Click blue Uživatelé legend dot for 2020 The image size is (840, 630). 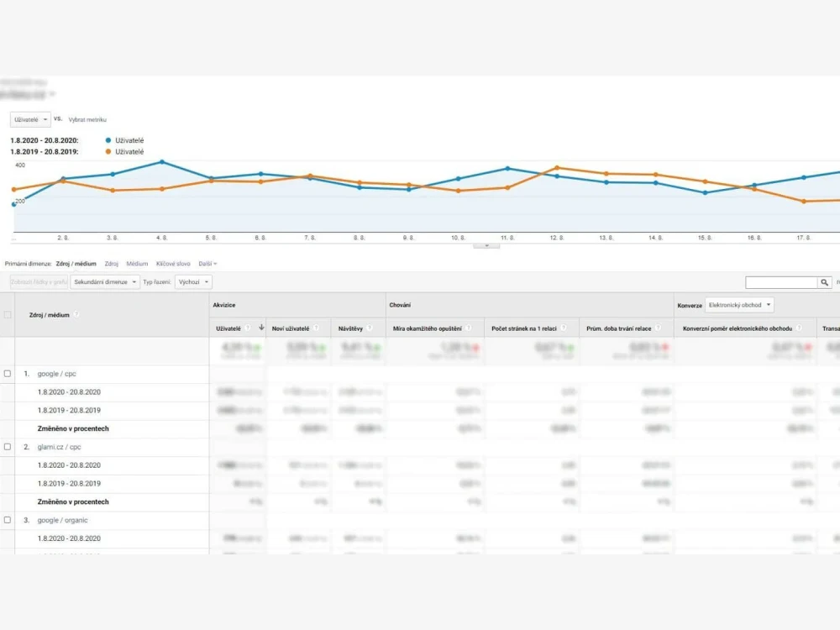108,140
